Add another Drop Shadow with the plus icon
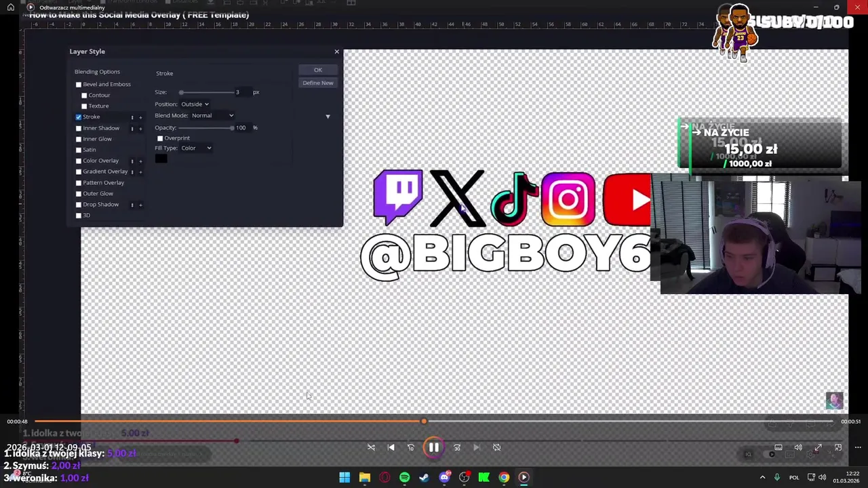868x488 pixels. 140,205
